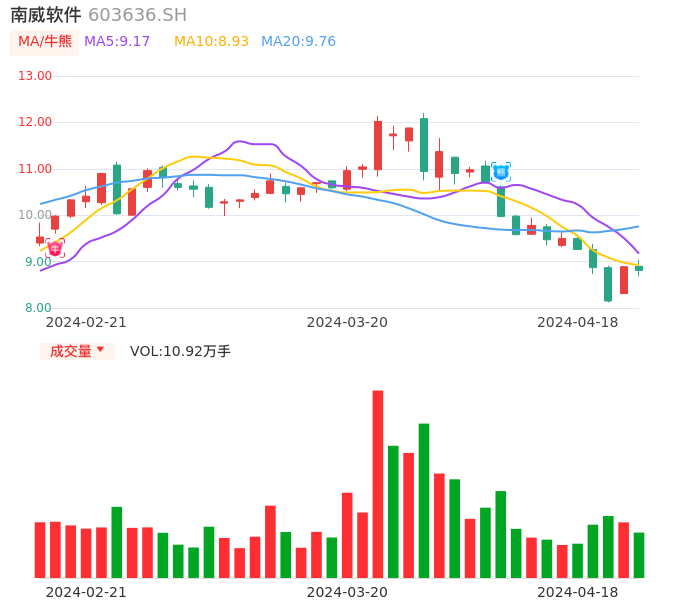The image size is (686, 606).
Task: Click 2024-03-20 date under volume chart
Action: pos(347,592)
